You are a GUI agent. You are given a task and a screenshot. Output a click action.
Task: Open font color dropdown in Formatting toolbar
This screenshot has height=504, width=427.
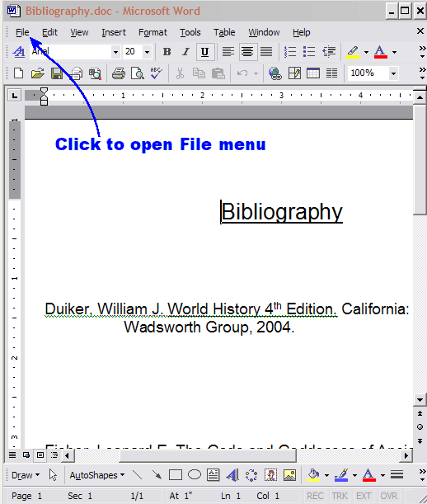[394, 52]
